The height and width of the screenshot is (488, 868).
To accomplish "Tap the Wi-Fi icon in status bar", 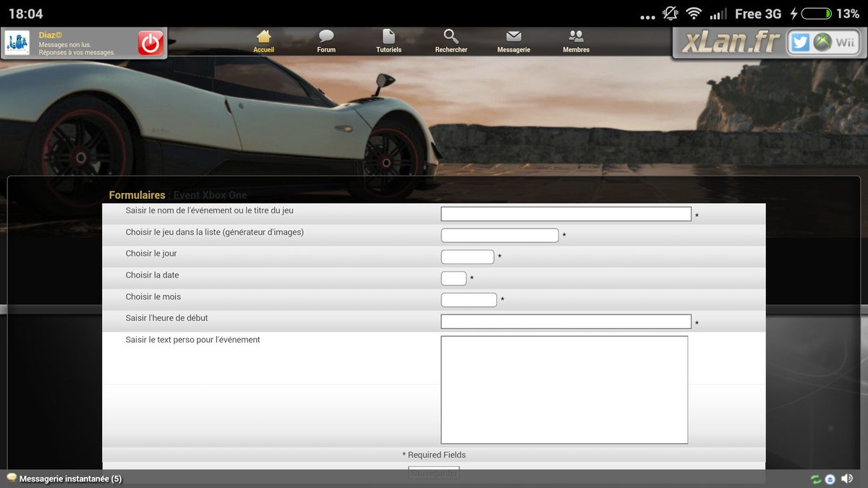I will (694, 14).
